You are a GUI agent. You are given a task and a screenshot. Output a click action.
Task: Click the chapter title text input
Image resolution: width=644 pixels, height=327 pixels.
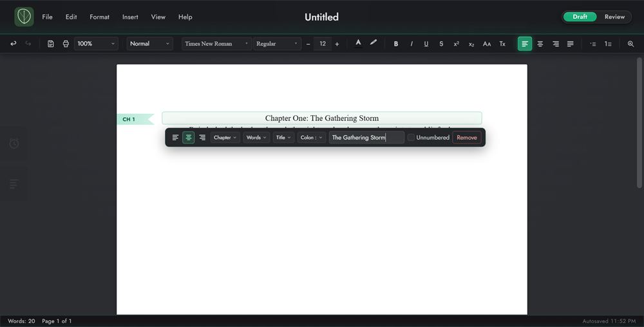366,138
